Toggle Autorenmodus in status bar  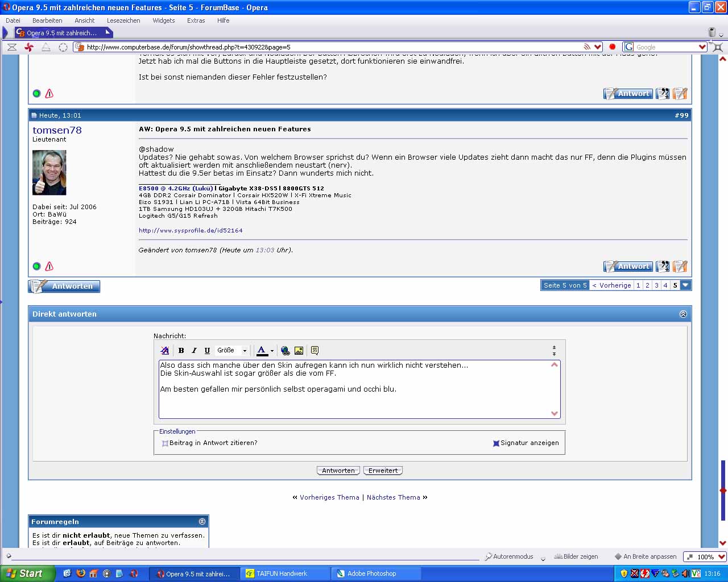click(509, 557)
